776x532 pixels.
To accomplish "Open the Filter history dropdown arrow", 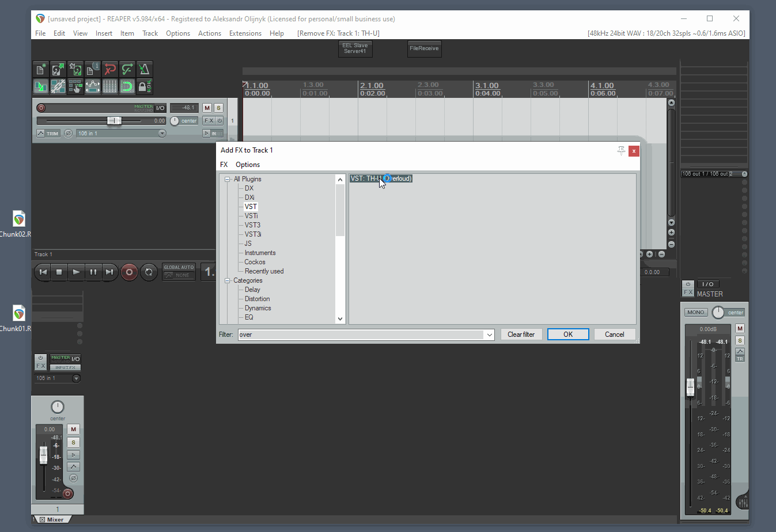I will (x=489, y=335).
